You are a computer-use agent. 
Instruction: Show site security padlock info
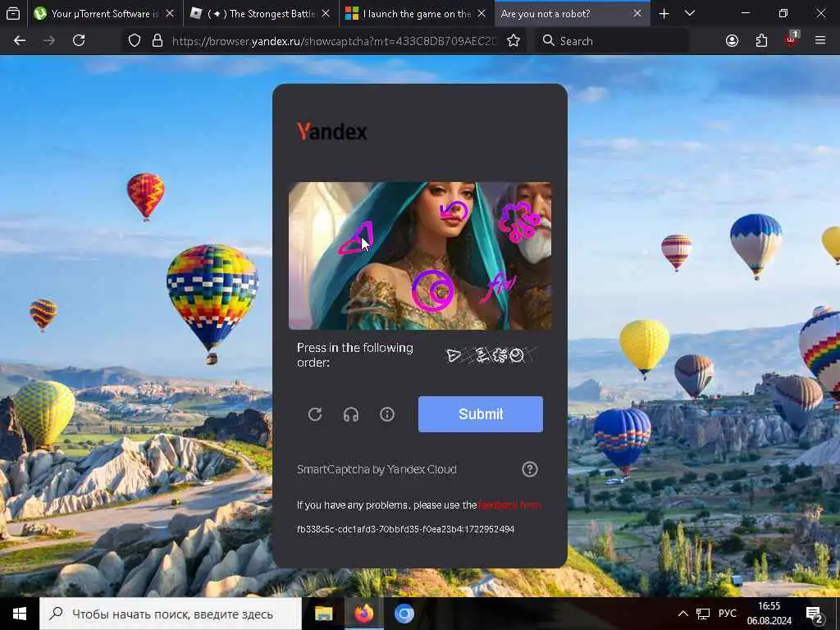tap(157, 41)
